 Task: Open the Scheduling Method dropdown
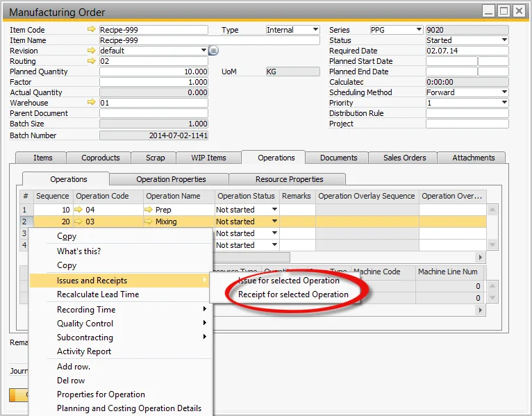tap(504, 92)
